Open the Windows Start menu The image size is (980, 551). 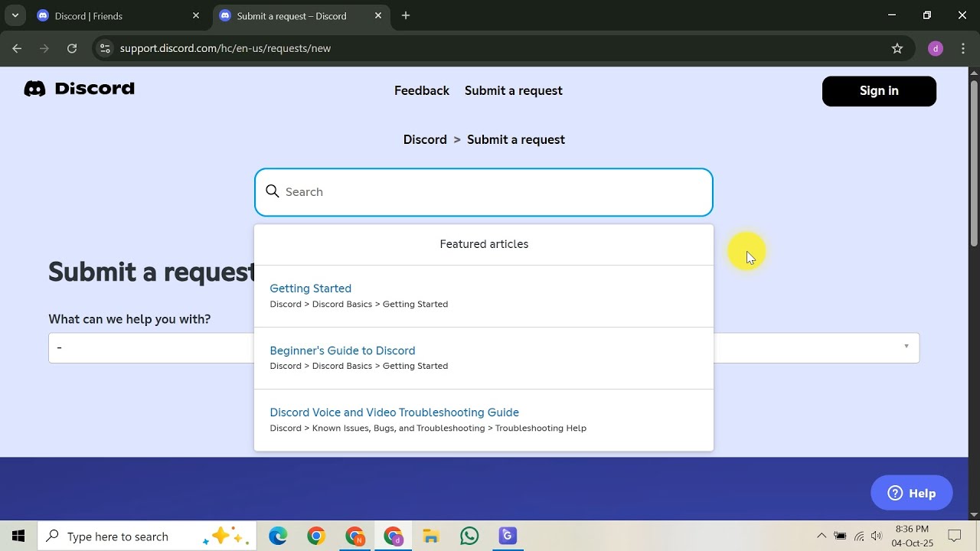tap(18, 536)
